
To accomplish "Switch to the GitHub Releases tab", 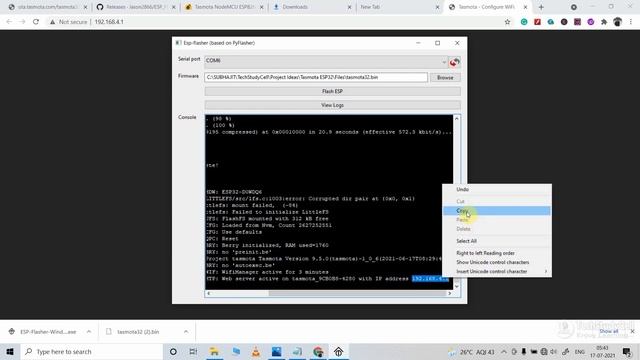I will pos(135,7).
